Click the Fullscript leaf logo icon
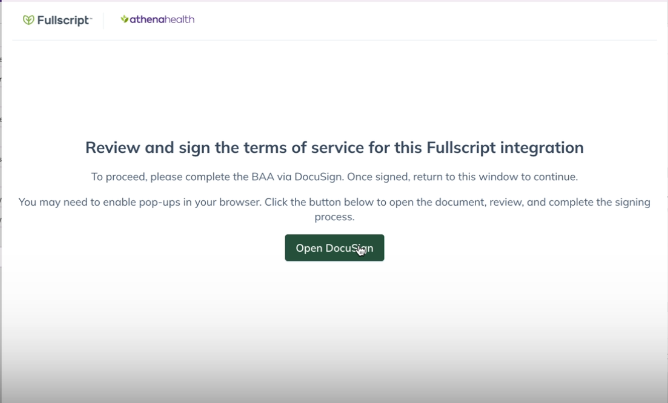The height and width of the screenshot is (403, 668). coord(28,20)
